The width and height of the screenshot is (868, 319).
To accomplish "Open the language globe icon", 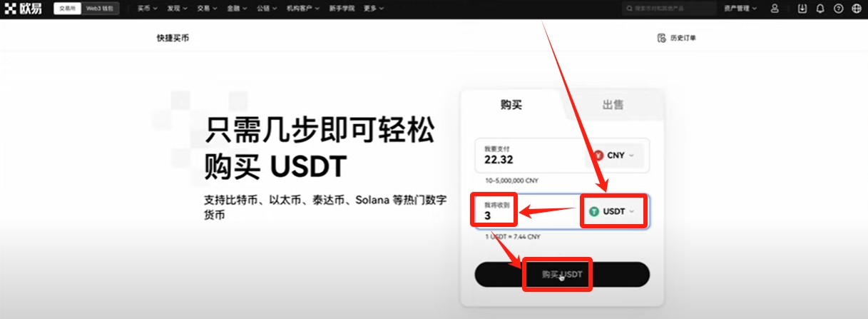I will pos(856,9).
